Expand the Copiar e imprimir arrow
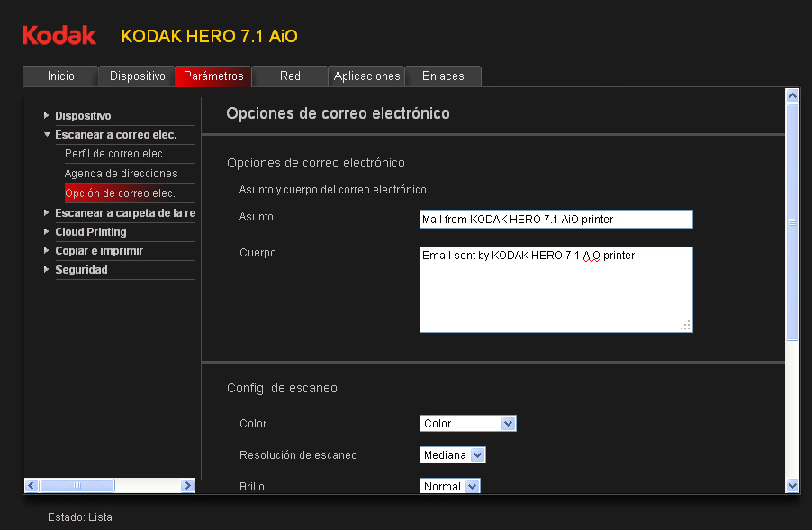The height and width of the screenshot is (530, 812). click(46, 250)
